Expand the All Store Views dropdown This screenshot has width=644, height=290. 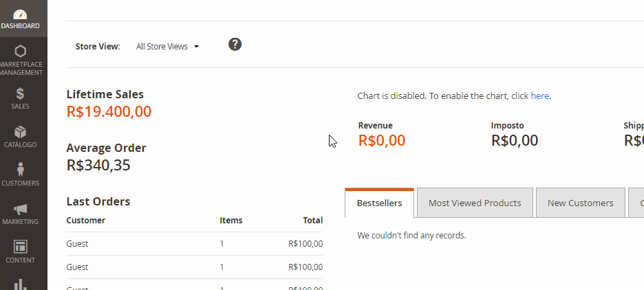click(x=167, y=46)
